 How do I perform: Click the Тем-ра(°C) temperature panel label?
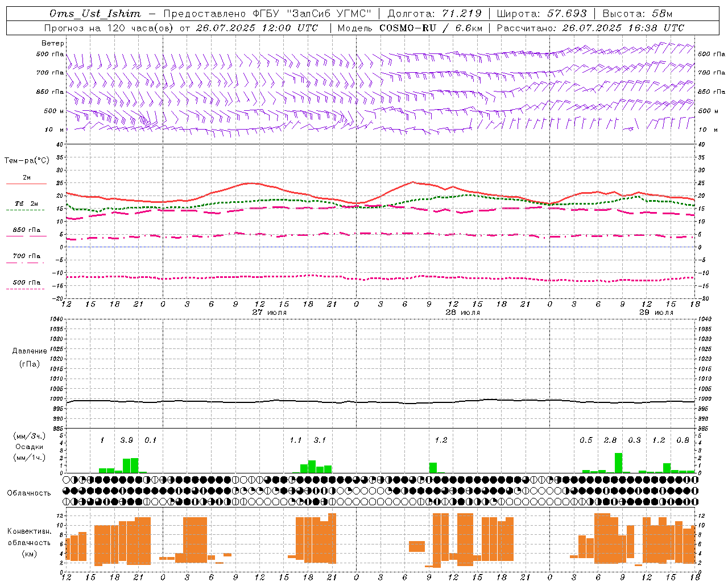27,161
